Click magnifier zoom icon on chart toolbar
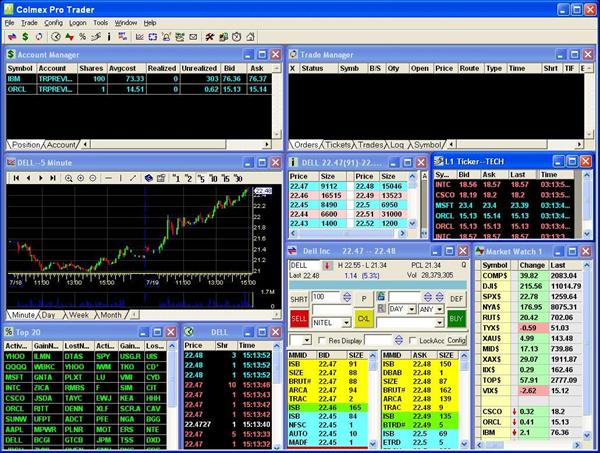Viewport: 600px width, 453px height. tap(68, 178)
